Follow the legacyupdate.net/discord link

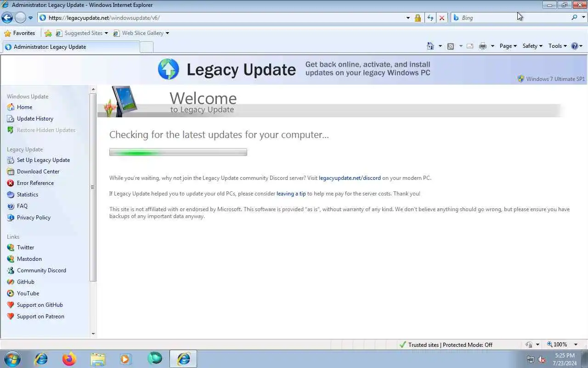[350, 178]
